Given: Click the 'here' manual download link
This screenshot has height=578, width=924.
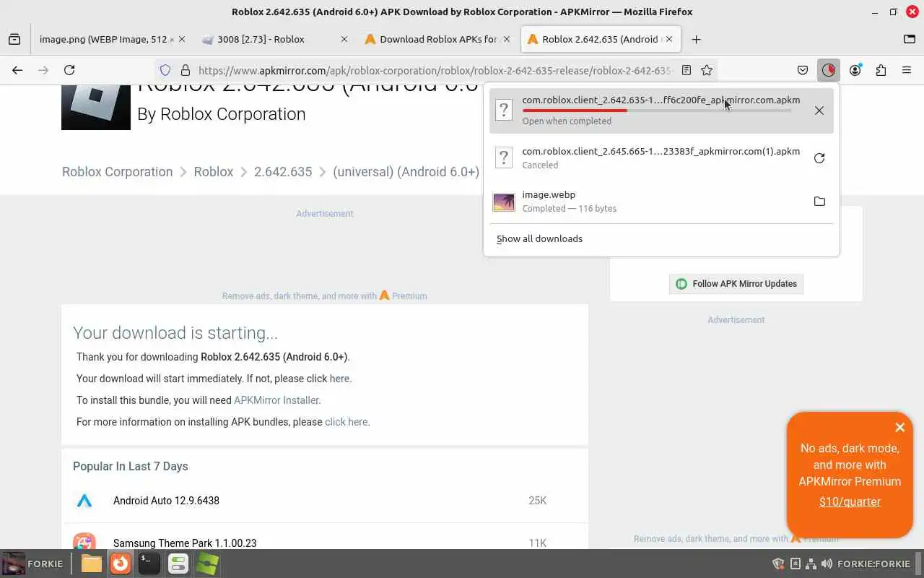Looking at the screenshot, I should (x=339, y=379).
